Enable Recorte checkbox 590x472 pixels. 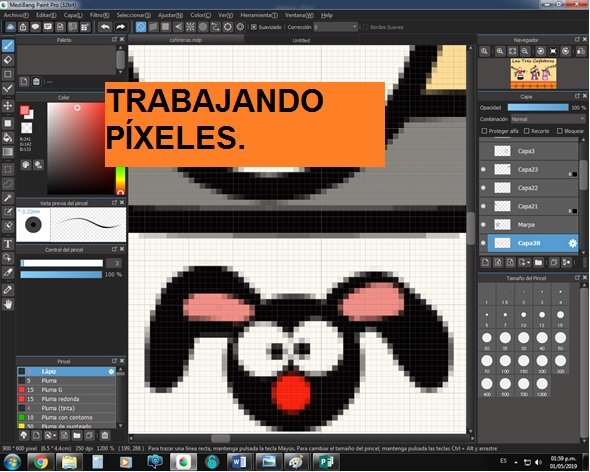(527, 131)
